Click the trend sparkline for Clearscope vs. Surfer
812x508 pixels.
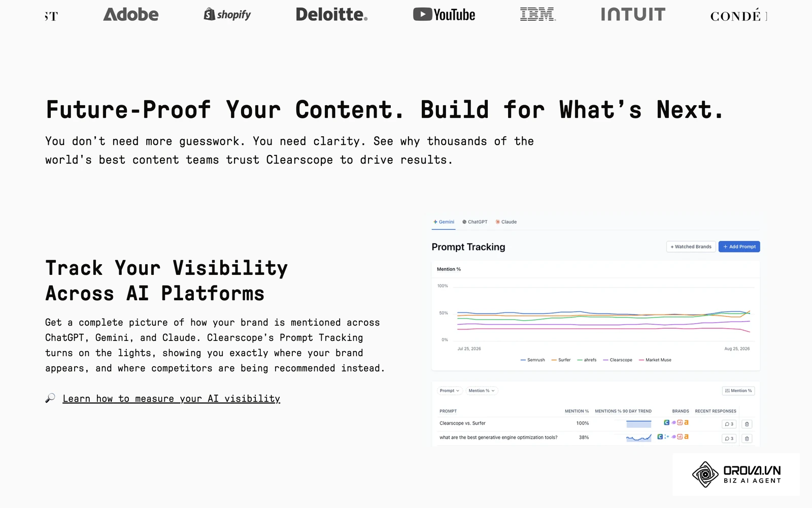[638, 424]
